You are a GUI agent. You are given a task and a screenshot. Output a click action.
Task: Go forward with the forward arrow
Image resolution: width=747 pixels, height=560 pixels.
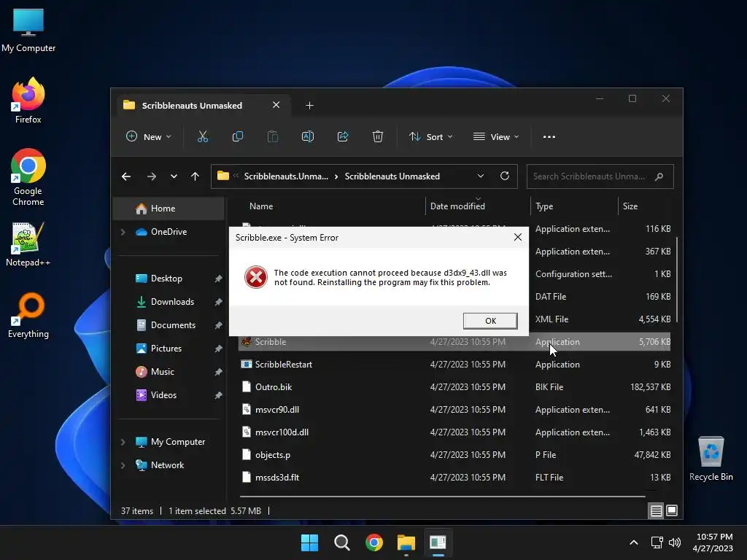coord(152,176)
